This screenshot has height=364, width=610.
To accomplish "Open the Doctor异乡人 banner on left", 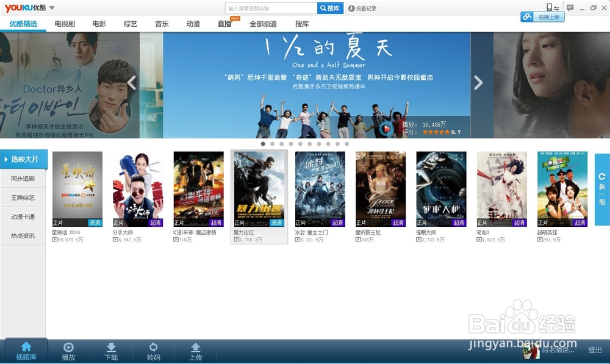I will pyautogui.click(x=70, y=85).
